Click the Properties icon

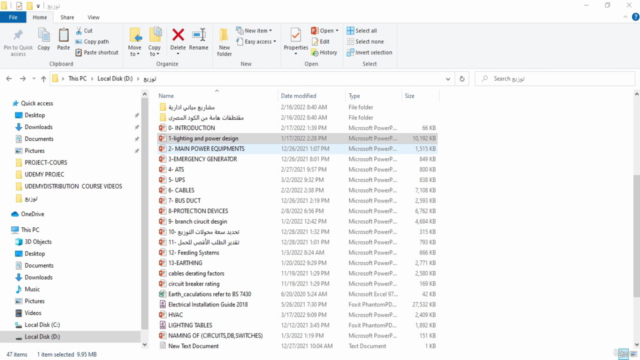tap(296, 35)
